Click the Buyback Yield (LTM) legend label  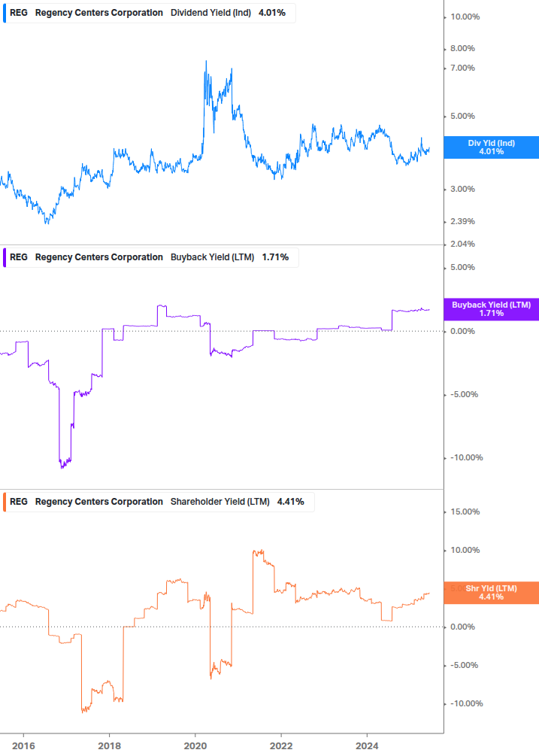pos(212,257)
